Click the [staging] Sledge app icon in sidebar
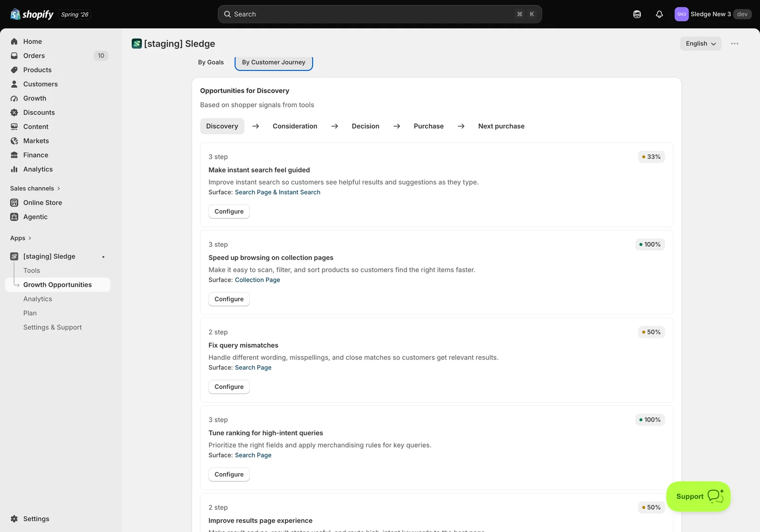 click(14, 256)
